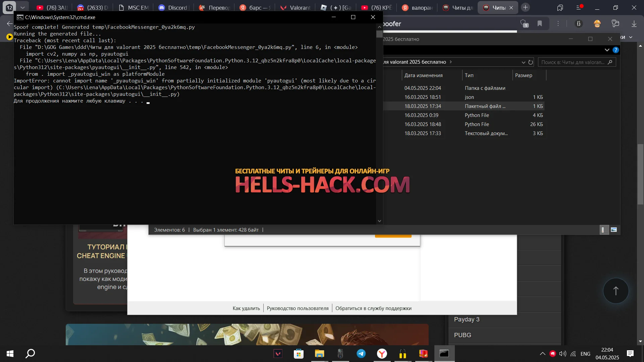Open the Explorer address history dropdown
Image resolution: width=644 pixels, height=362 pixels.
coord(523,62)
